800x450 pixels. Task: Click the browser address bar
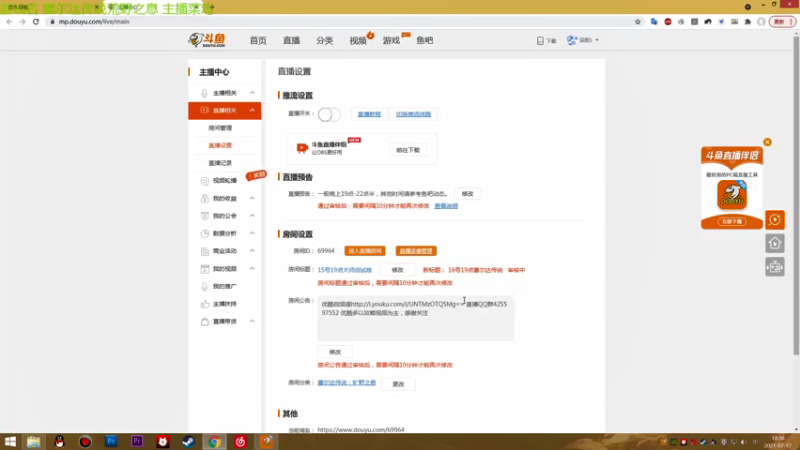(342, 21)
